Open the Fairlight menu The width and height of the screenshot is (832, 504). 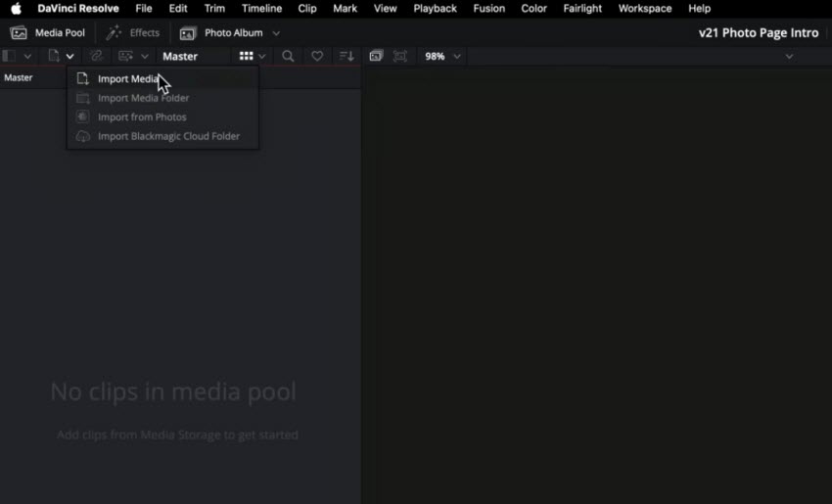tap(582, 9)
